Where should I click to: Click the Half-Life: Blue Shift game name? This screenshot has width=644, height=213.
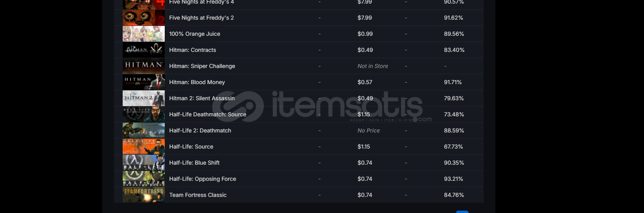click(194, 163)
